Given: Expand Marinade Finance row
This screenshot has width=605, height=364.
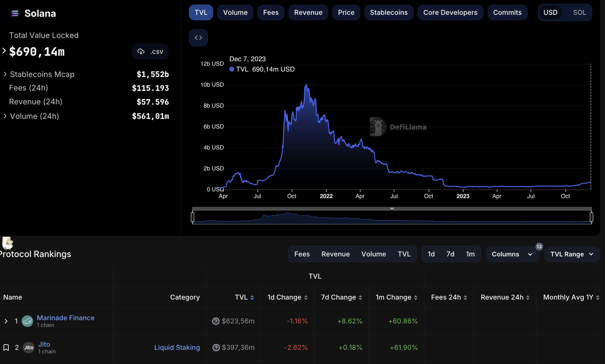Looking at the screenshot, I should tap(6, 321).
